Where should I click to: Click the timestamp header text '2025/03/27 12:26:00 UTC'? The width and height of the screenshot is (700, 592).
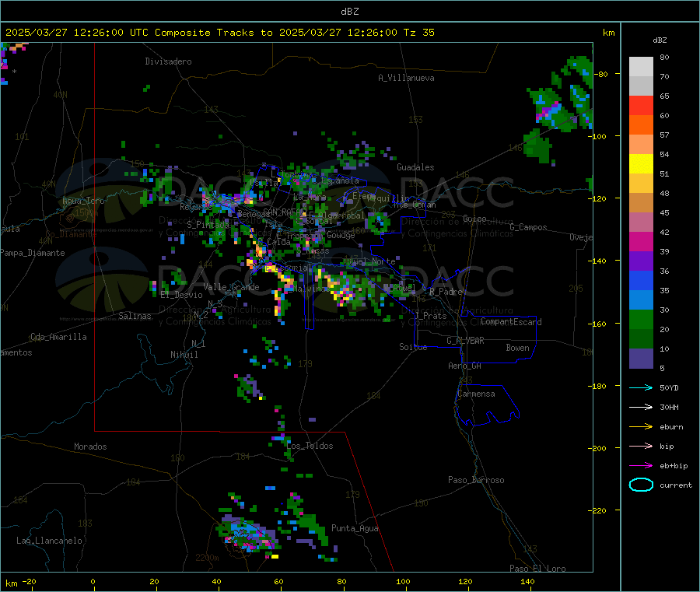click(x=77, y=33)
